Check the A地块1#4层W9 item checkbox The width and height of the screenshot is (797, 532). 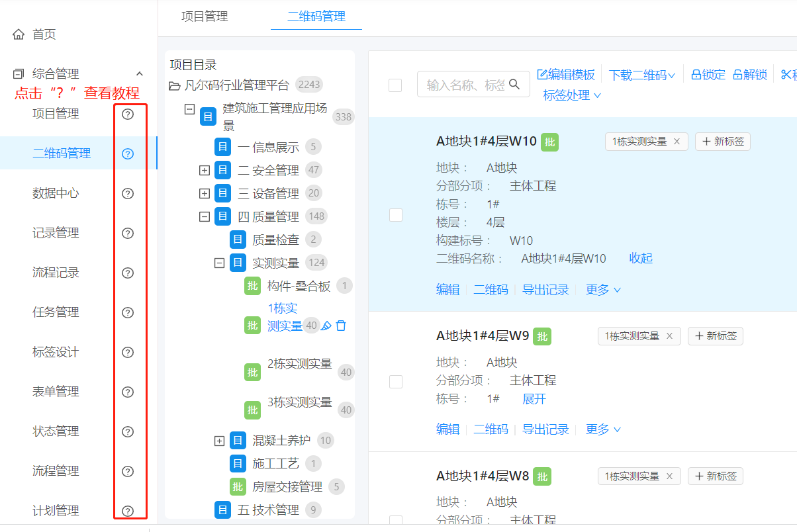coord(396,382)
